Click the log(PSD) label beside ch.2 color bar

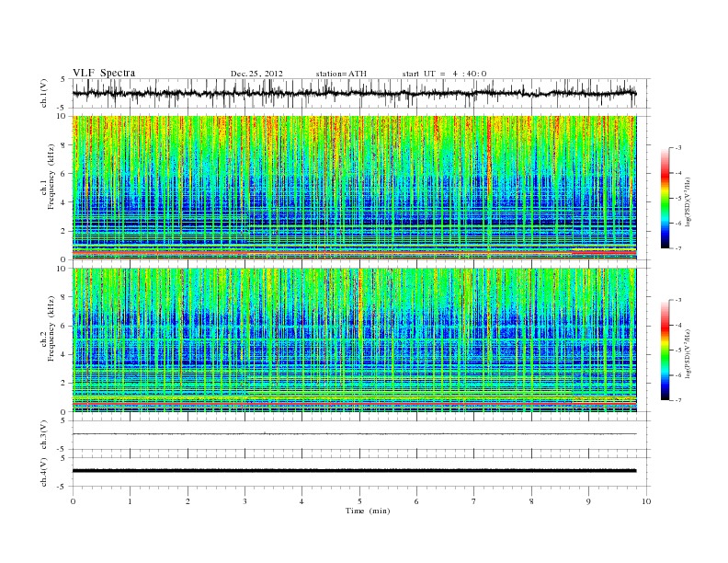(x=688, y=353)
